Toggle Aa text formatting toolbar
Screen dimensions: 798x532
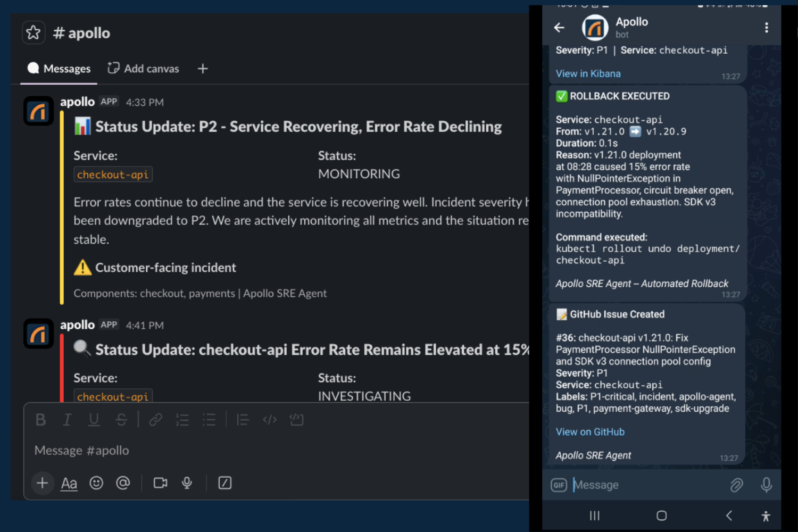point(69,483)
